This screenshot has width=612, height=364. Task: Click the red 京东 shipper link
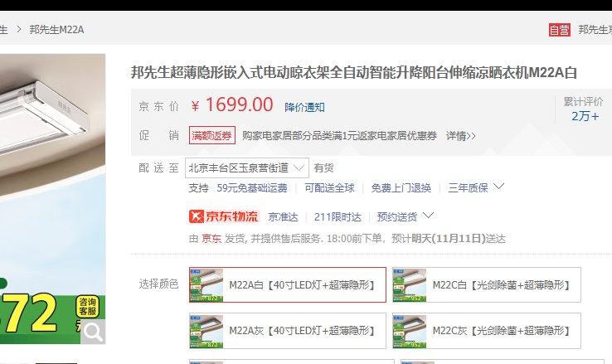click(x=211, y=238)
